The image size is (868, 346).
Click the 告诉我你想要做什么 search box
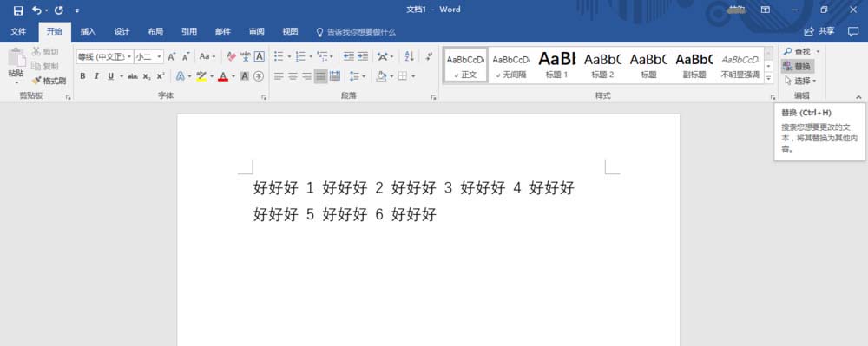(356, 32)
